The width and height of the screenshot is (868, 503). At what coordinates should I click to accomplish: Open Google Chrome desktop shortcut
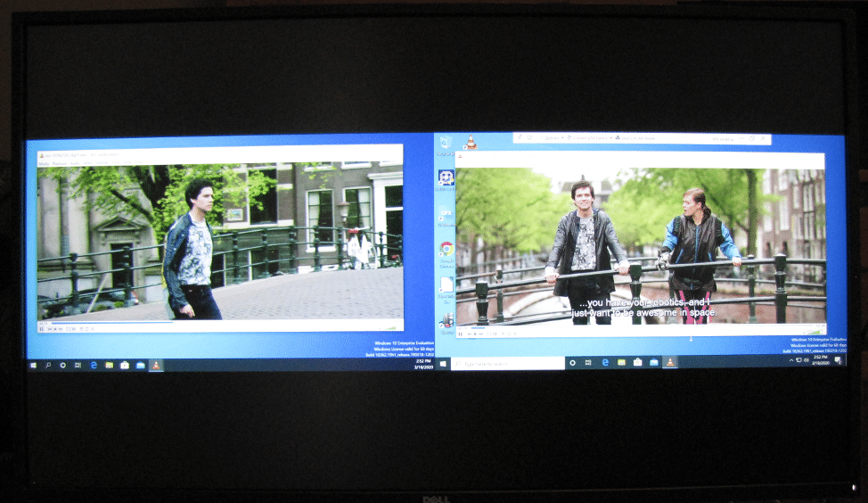pyautogui.click(x=446, y=253)
